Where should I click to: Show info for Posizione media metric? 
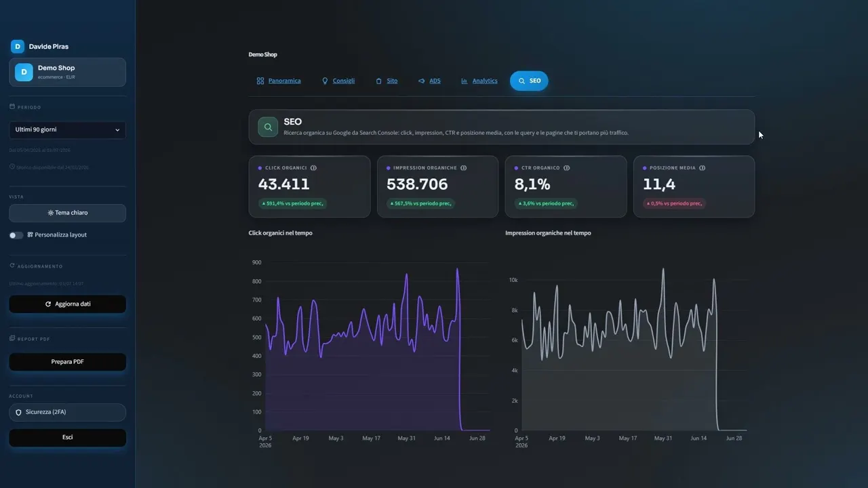coord(702,167)
